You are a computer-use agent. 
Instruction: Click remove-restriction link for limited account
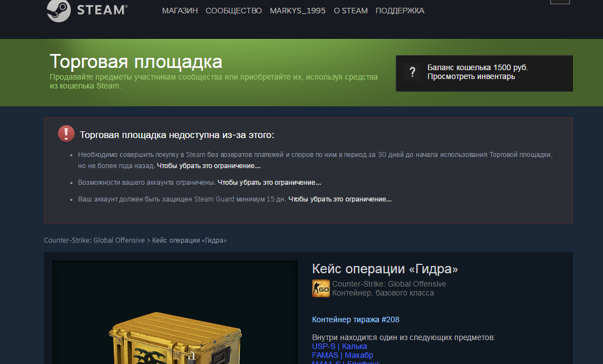[x=269, y=183]
